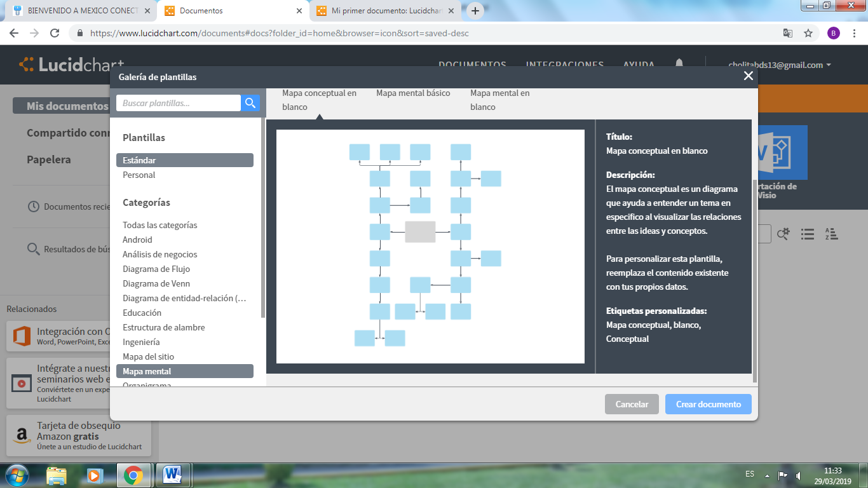Screen dimensions: 868x488
Task: Expand Diagrama de entidad-relación category
Action: (x=184, y=297)
